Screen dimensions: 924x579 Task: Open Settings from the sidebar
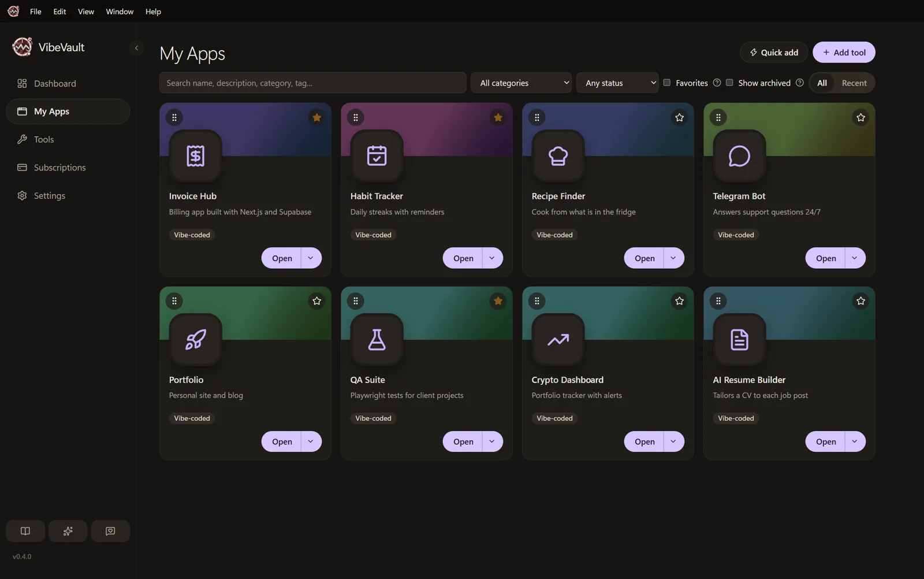pos(68,195)
